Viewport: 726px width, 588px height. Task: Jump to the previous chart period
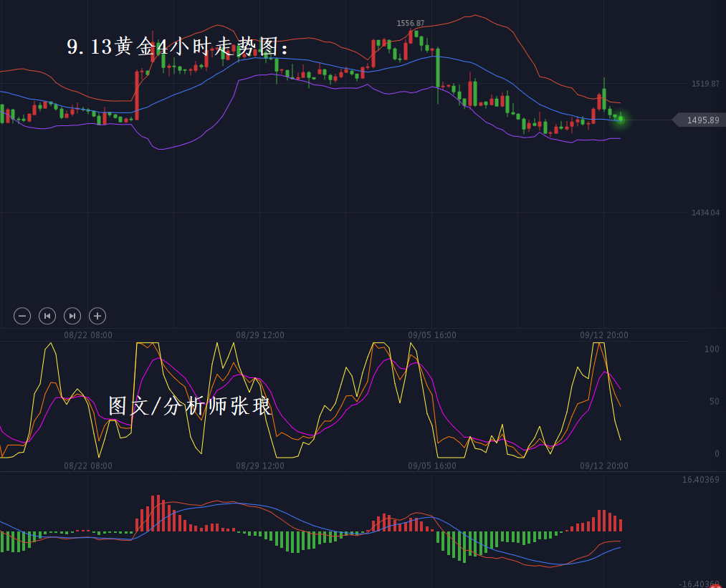click(x=47, y=316)
